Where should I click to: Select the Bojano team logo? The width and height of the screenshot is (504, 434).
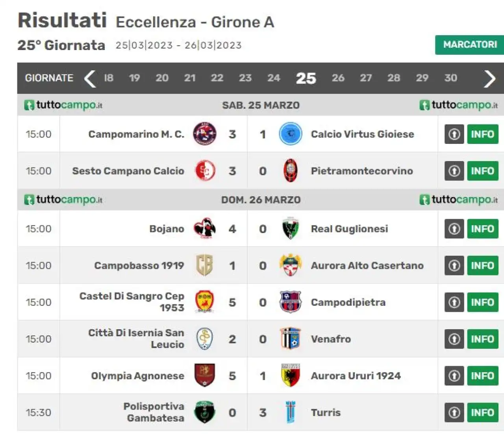(205, 229)
